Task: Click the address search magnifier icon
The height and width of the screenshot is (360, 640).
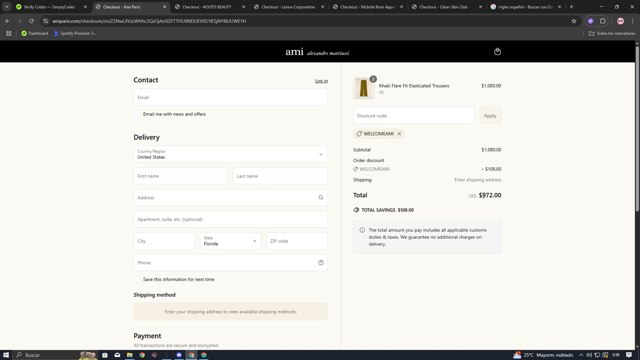Action: pos(321,198)
